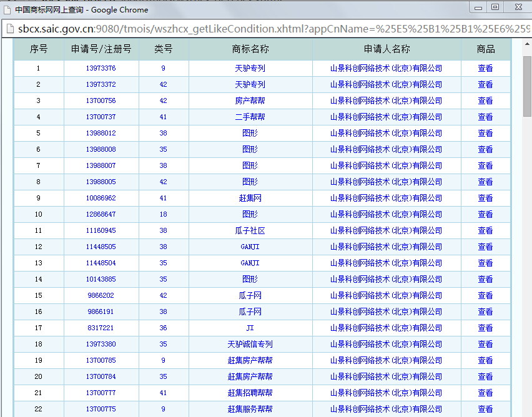Click 查看 link in row 17
532x417 pixels.
click(485, 328)
